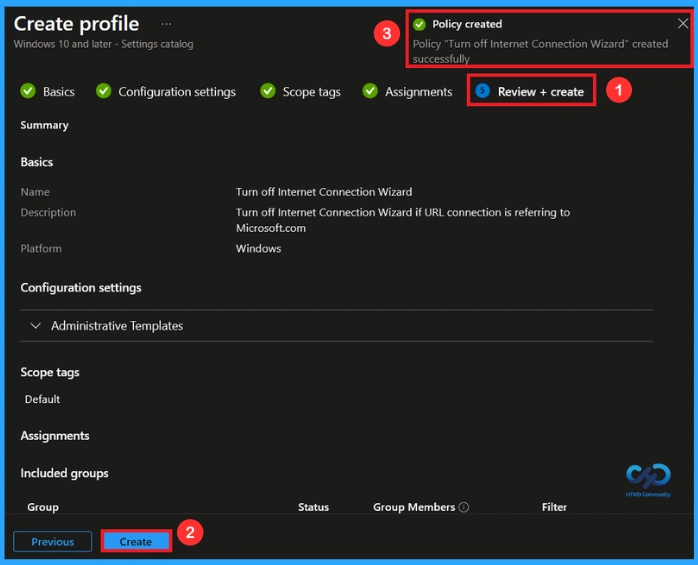Click the Platform value 'Windows'
Image resolution: width=698 pixels, height=565 pixels.
[258, 248]
